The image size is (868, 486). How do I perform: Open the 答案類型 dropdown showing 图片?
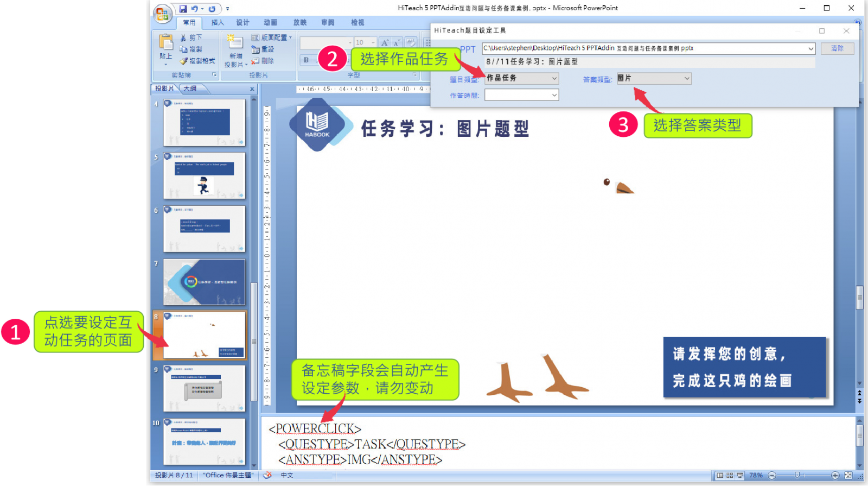coord(654,79)
